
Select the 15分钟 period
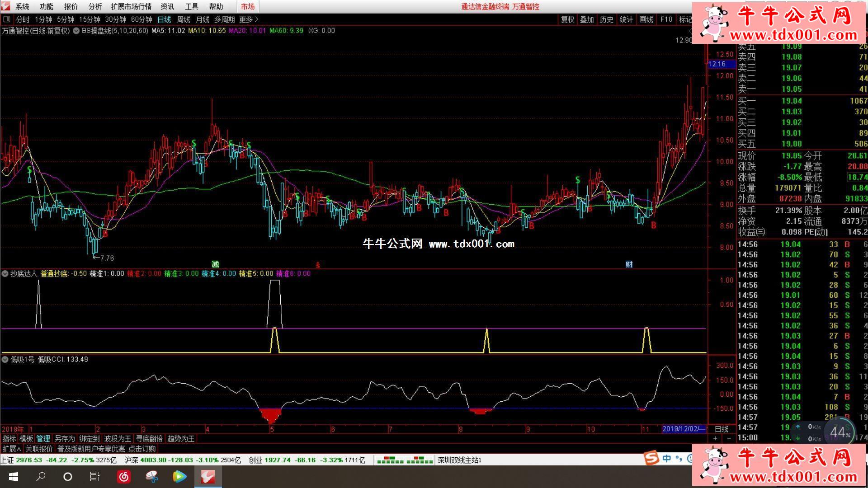[90, 19]
